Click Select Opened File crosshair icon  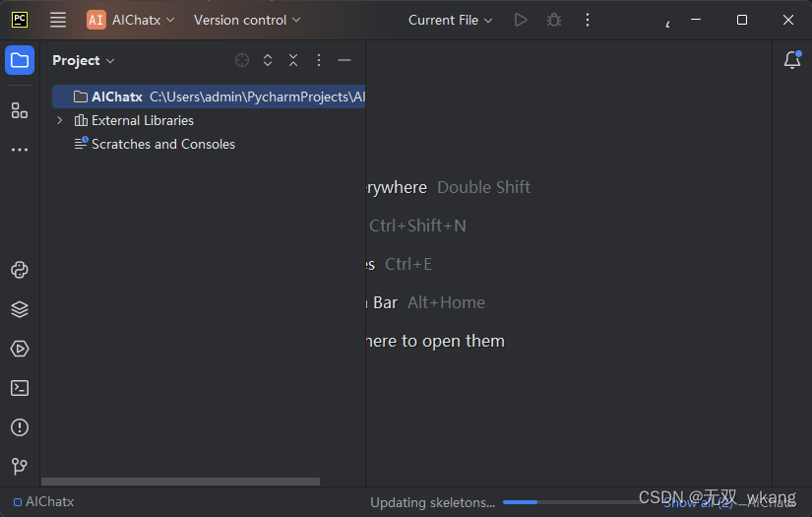point(242,61)
